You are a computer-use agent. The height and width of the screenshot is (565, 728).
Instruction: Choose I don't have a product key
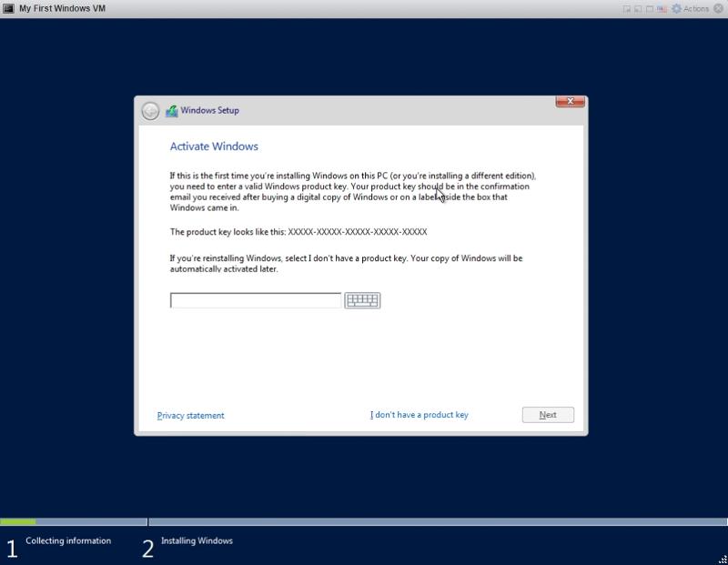[419, 415]
